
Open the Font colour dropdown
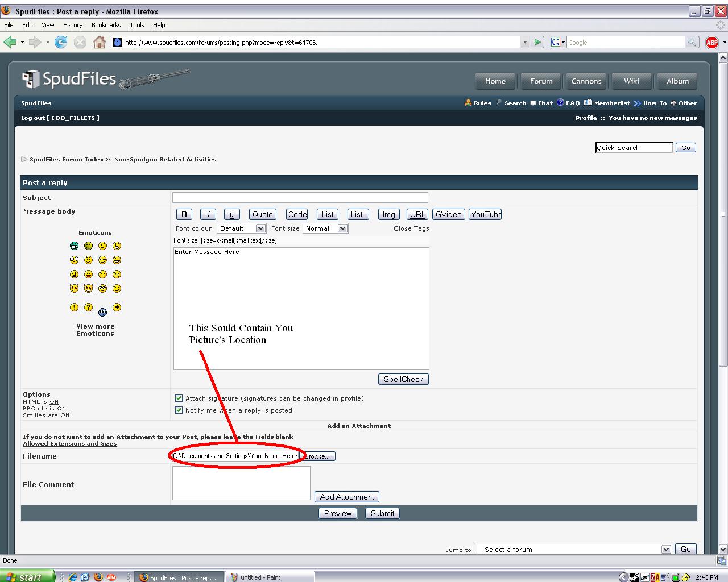241,228
